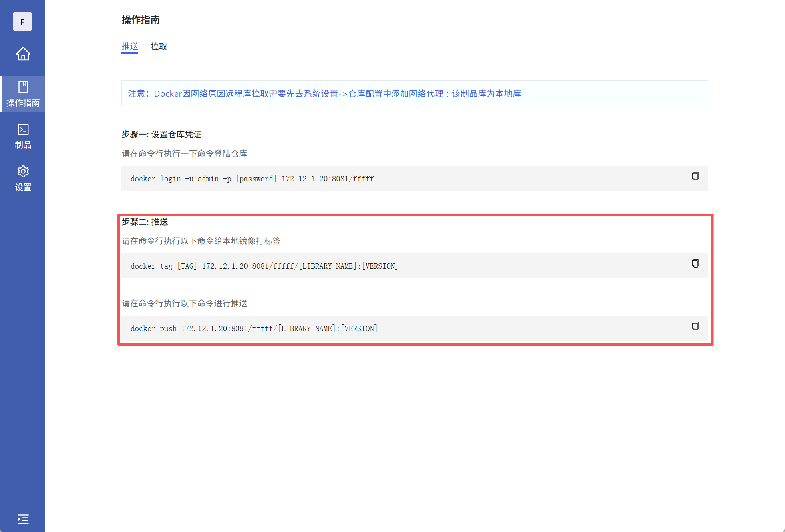Click heading 步骤一: 设置仓库凭证
The image size is (785, 532).
[x=161, y=134]
